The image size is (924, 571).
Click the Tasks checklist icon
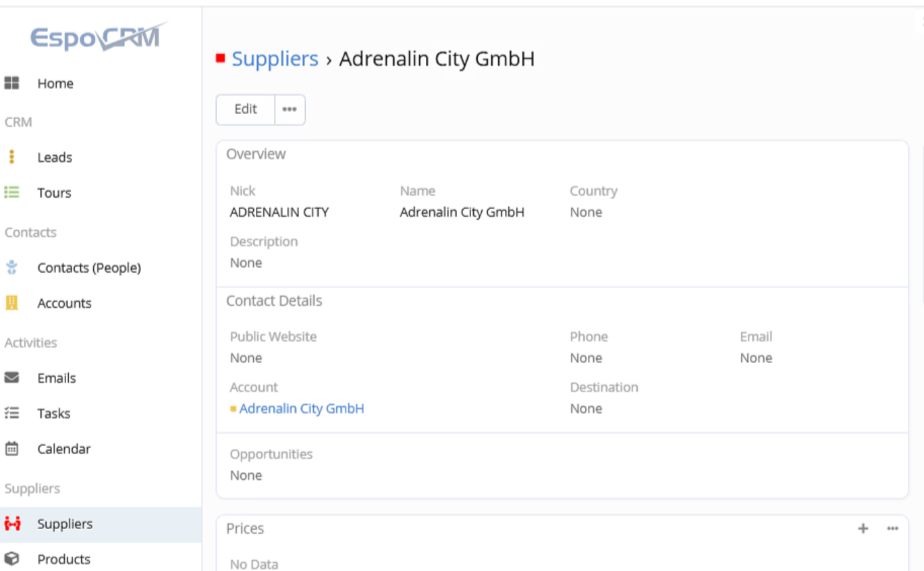tap(11, 413)
